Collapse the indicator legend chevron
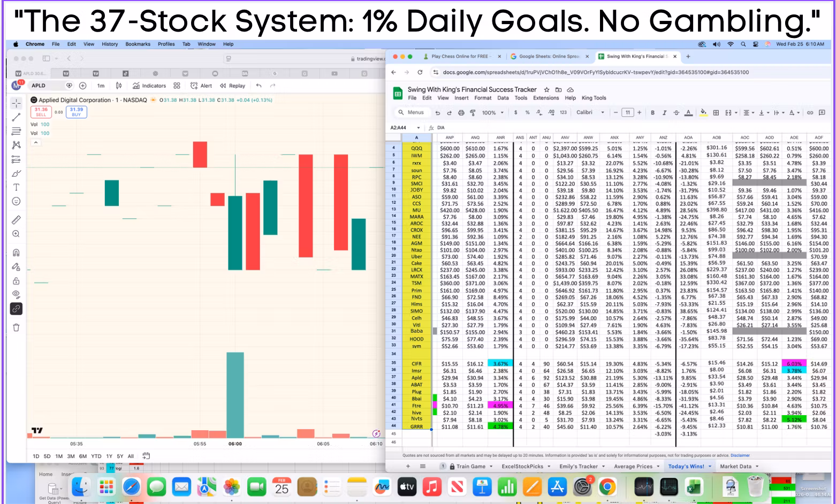The width and height of the screenshot is (836, 504). pyautogui.click(x=36, y=143)
